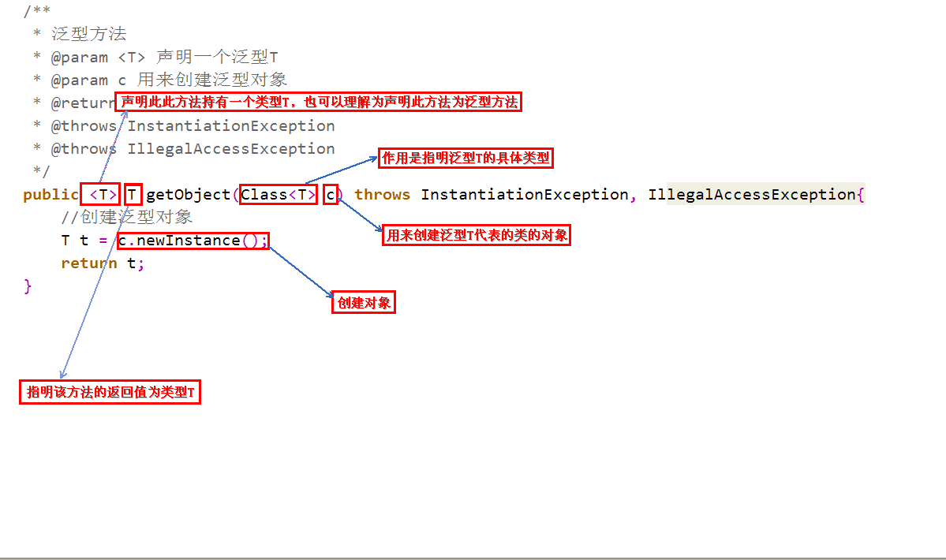Viewport: 946px width, 560px height.
Task: Select the boxed parameter c
Action: click(331, 194)
